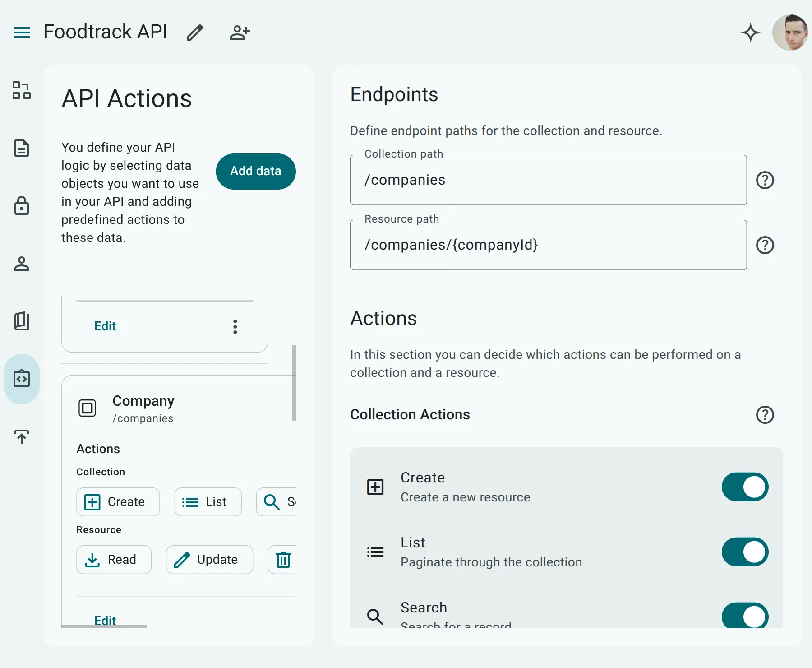Click the Delete trash action chip
This screenshot has height=668, width=812.
coord(282,560)
